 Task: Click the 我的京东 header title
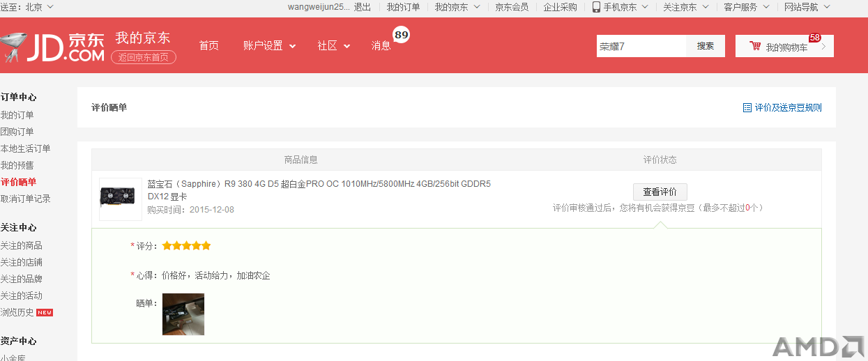tap(142, 38)
